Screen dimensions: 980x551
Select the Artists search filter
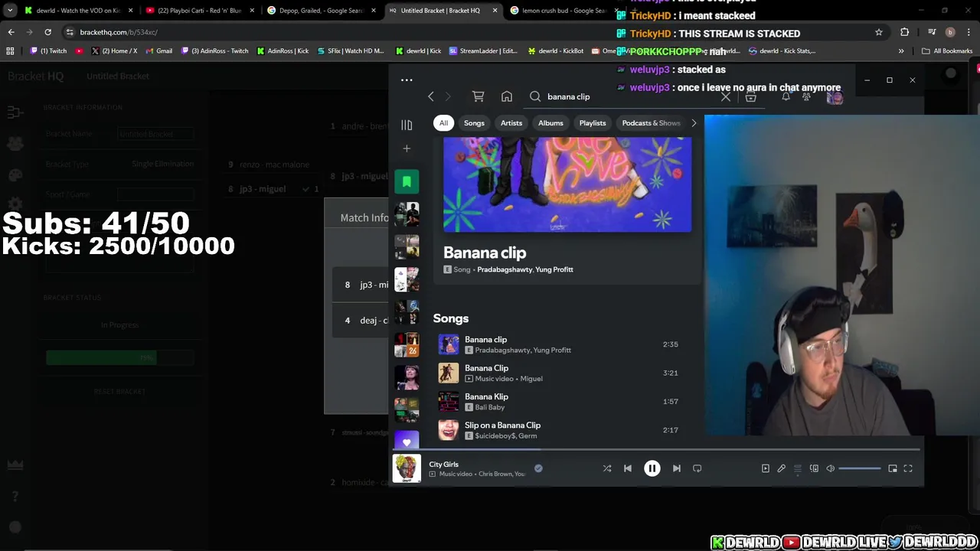511,123
